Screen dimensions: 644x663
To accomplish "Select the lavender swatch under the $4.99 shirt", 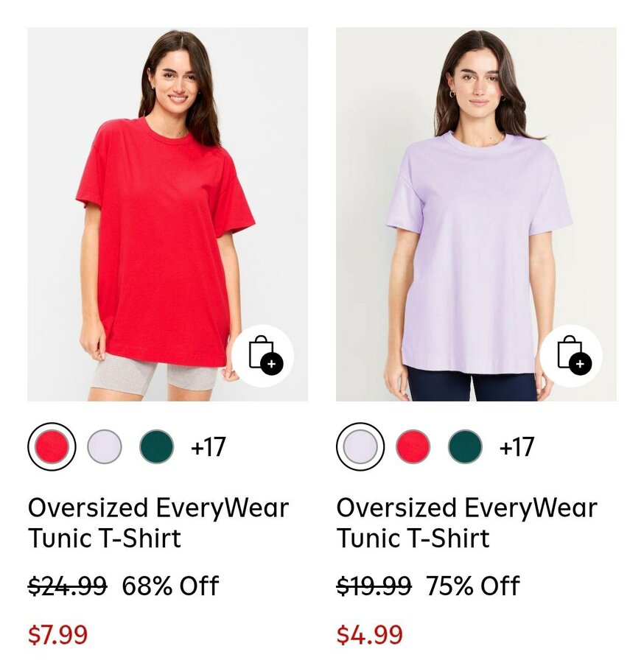I will click(360, 446).
